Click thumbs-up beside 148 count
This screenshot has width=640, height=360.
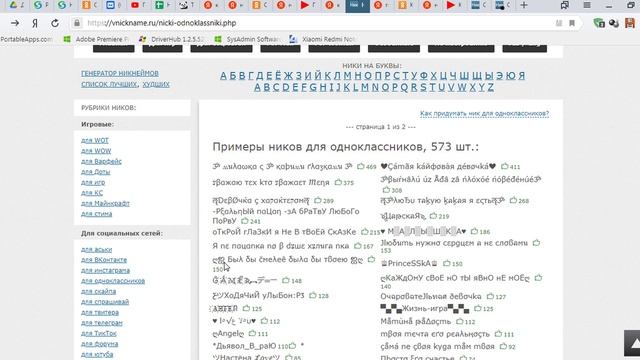286,280
